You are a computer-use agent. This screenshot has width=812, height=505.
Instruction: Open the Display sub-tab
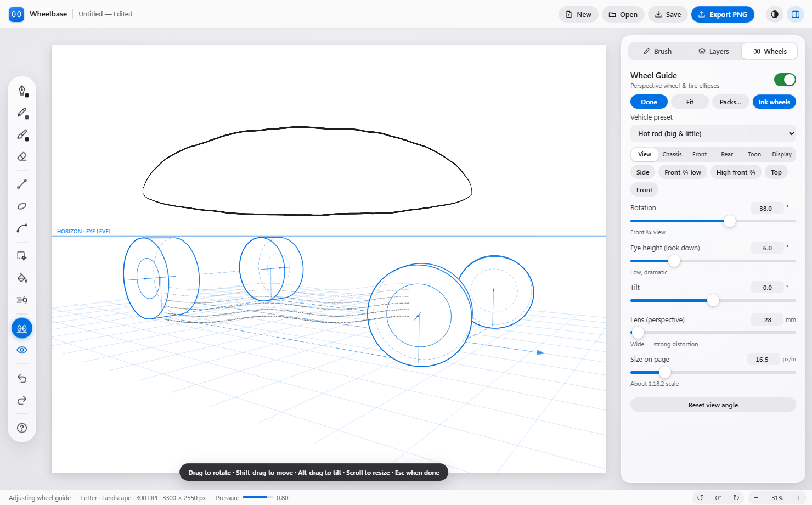pyautogui.click(x=782, y=154)
